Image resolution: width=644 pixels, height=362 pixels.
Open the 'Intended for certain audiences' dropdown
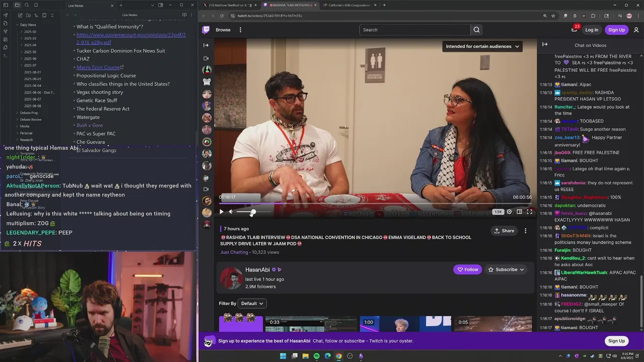click(482, 46)
